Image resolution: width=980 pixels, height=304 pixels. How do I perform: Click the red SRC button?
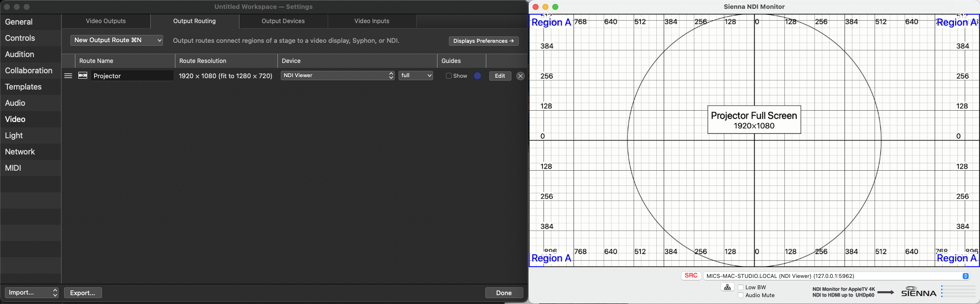coord(691,275)
